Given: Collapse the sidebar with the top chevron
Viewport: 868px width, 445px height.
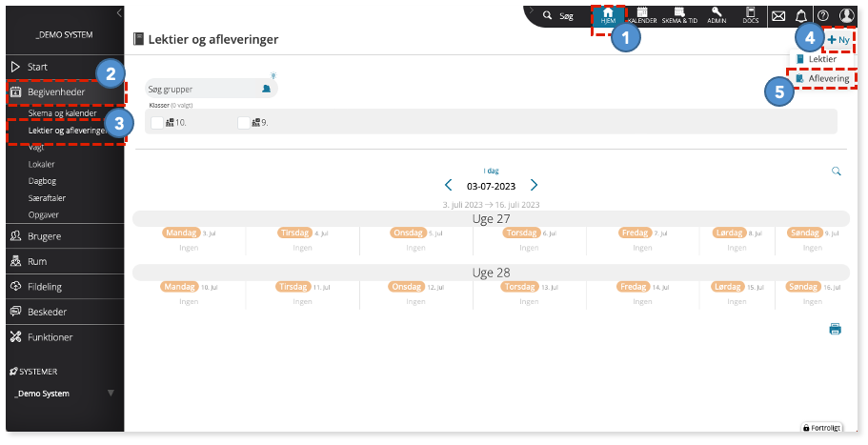Looking at the screenshot, I should tap(118, 12).
